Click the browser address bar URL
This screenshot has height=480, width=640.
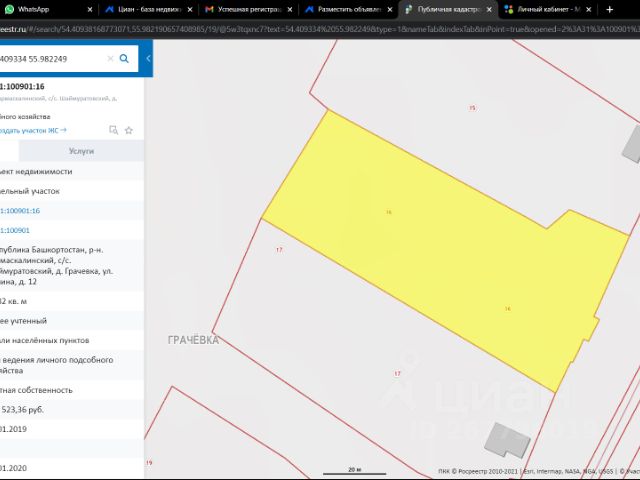coord(320,29)
